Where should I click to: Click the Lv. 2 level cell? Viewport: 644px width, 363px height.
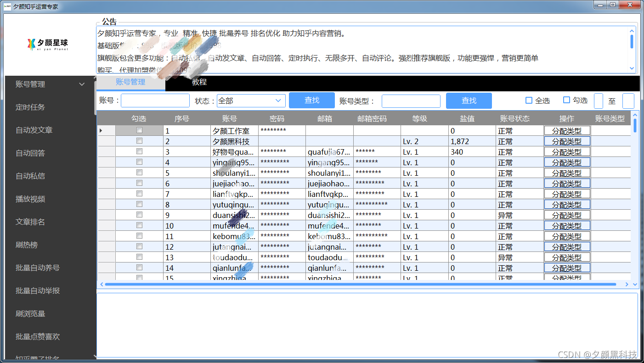424,141
